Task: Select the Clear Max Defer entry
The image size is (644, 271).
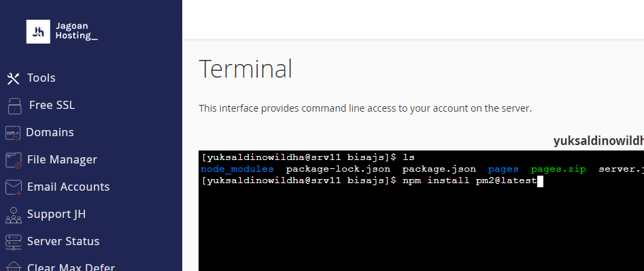Action: click(x=71, y=268)
